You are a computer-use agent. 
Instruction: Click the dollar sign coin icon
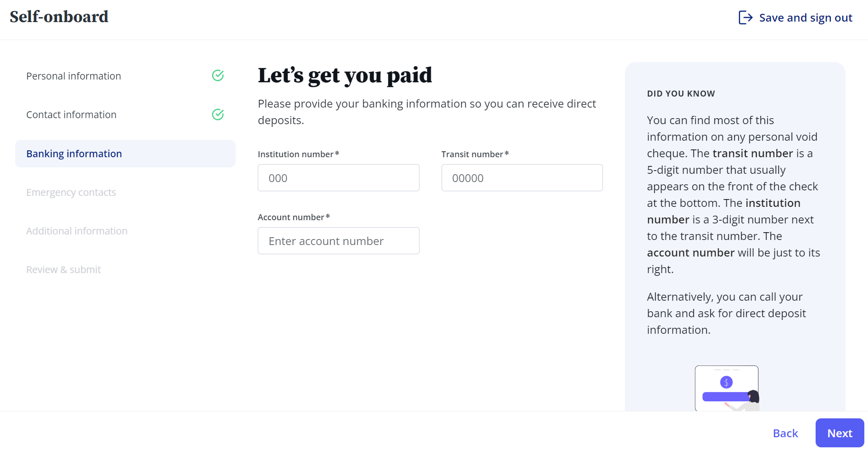click(726, 382)
